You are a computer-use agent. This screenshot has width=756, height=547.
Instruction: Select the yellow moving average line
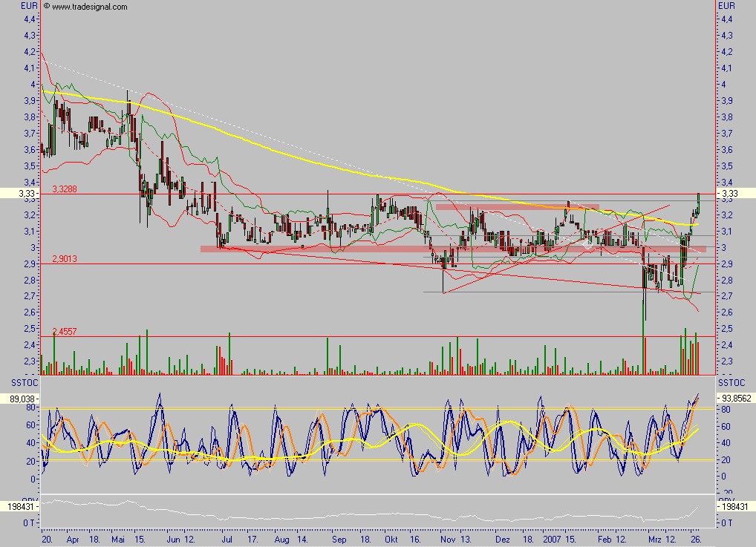(x=371, y=173)
